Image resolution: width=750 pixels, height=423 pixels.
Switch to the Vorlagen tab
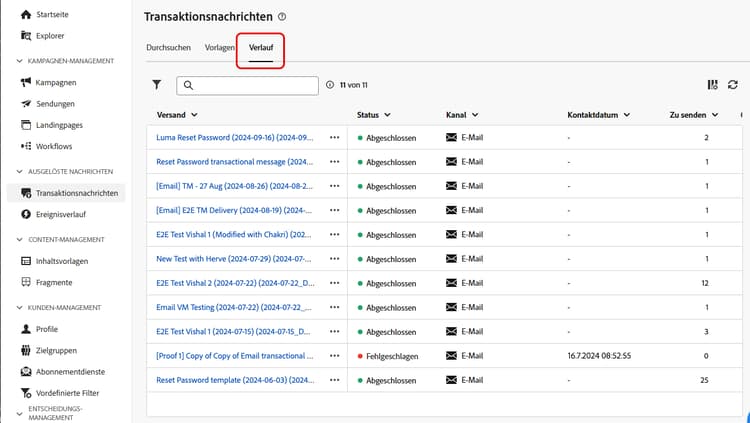point(220,47)
